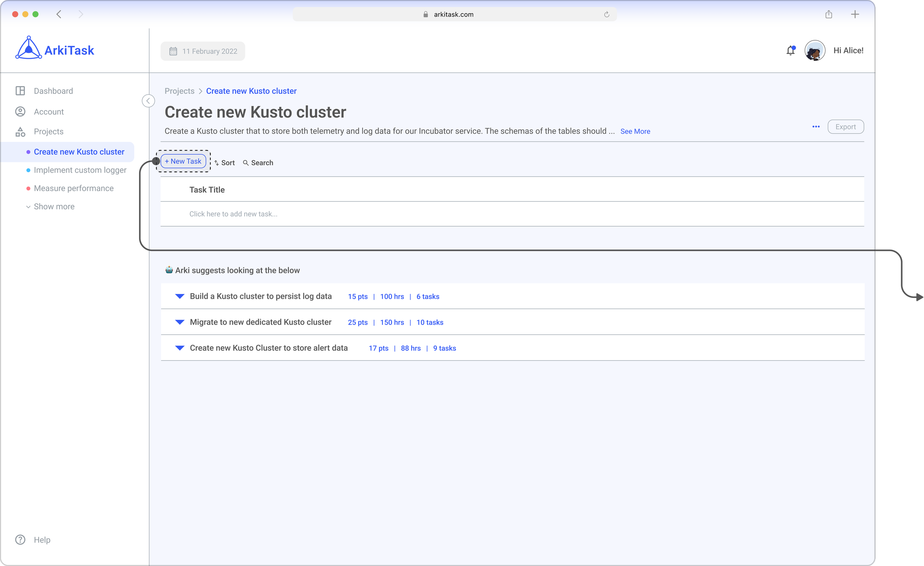Expand Create new Kusto Cluster alert data

tap(180, 348)
